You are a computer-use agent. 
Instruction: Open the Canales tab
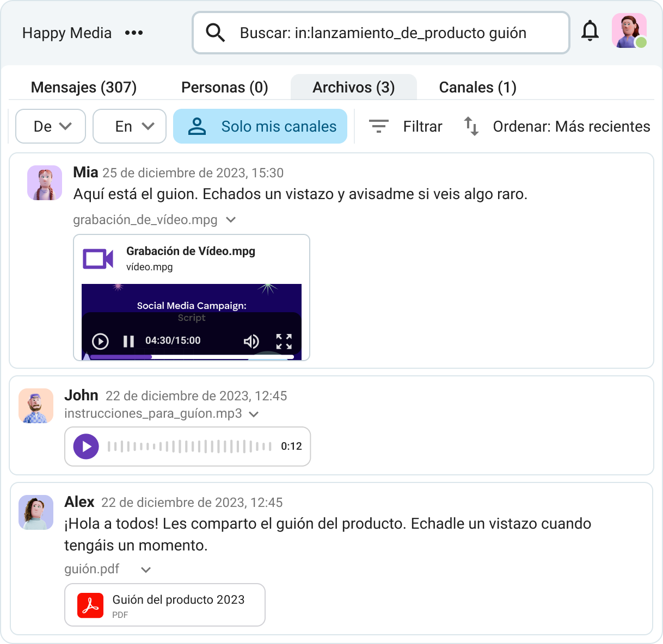point(477,87)
